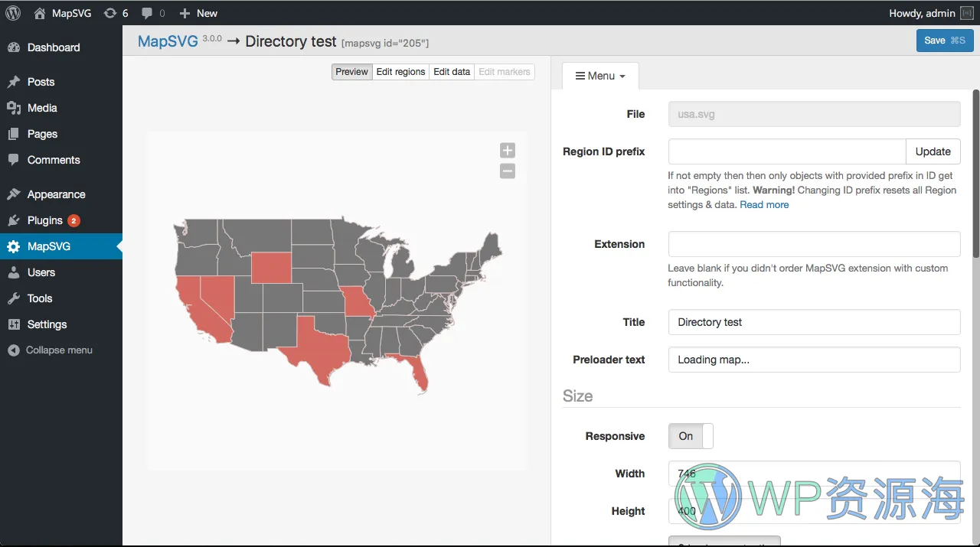Open the Read more link
980x547 pixels.
click(x=764, y=205)
